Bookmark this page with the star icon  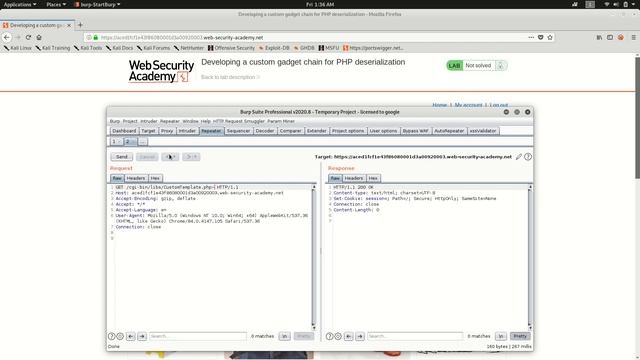pyautogui.click(x=550, y=37)
